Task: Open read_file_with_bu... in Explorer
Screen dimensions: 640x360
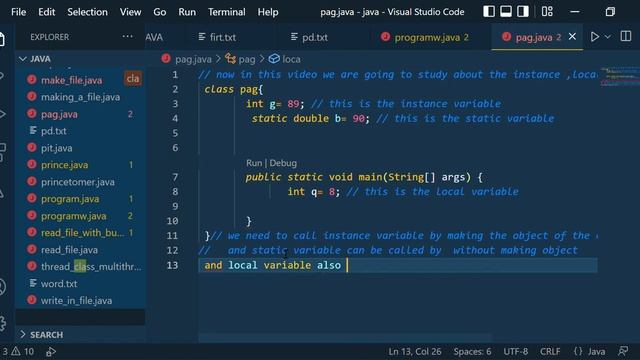Action: coord(82,233)
